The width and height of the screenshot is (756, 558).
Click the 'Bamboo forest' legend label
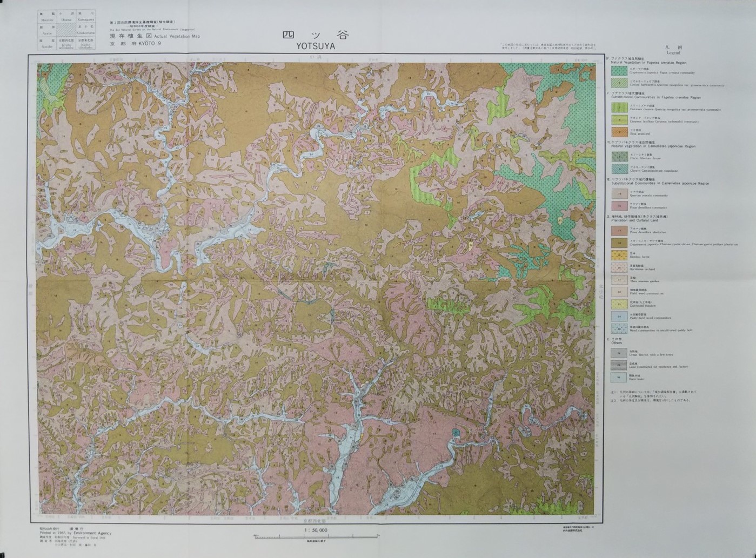coord(639,257)
